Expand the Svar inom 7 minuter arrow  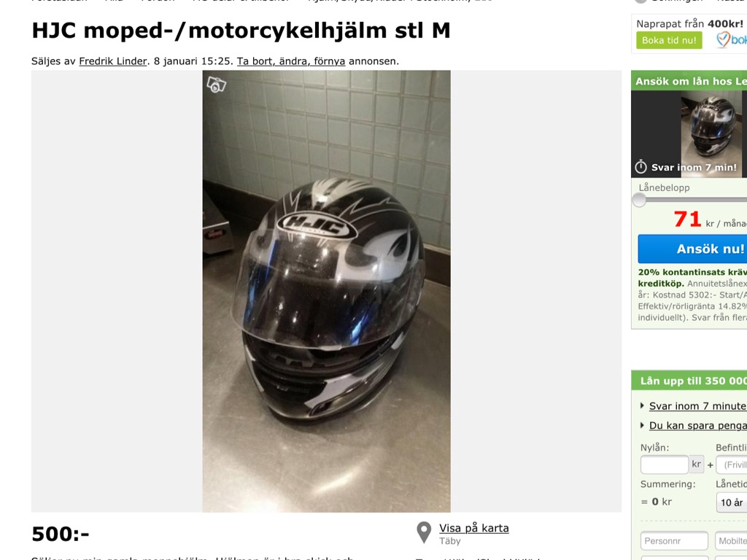click(x=642, y=405)
